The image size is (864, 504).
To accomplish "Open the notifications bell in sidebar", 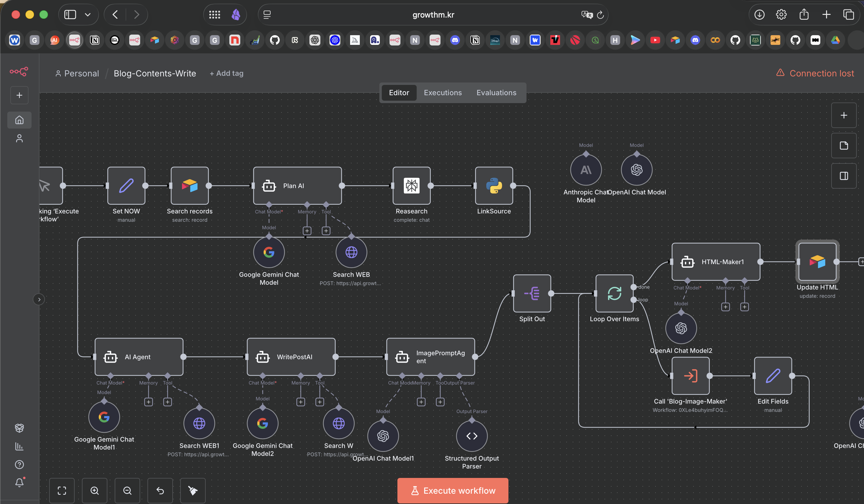I will pyautogui.click(x=19, y=482).
